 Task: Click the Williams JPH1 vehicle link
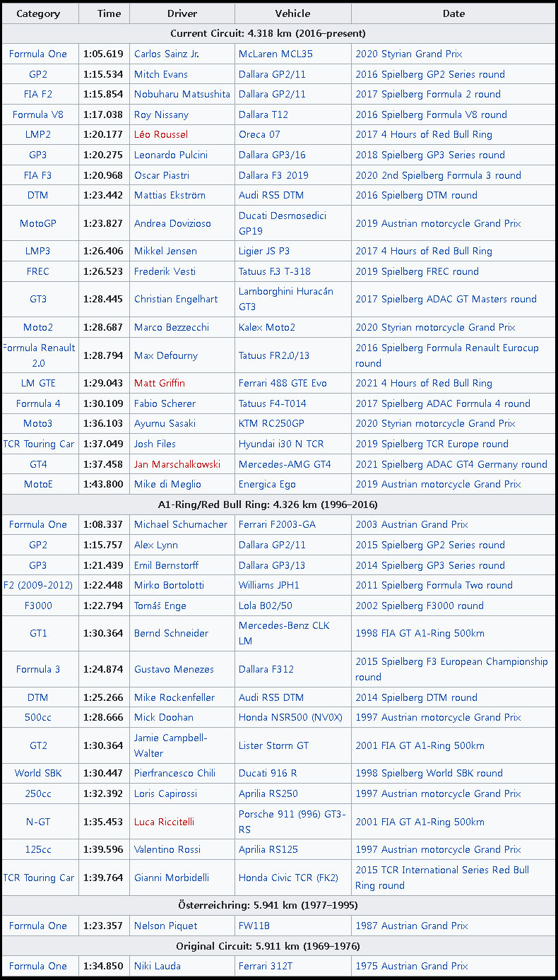269,585
